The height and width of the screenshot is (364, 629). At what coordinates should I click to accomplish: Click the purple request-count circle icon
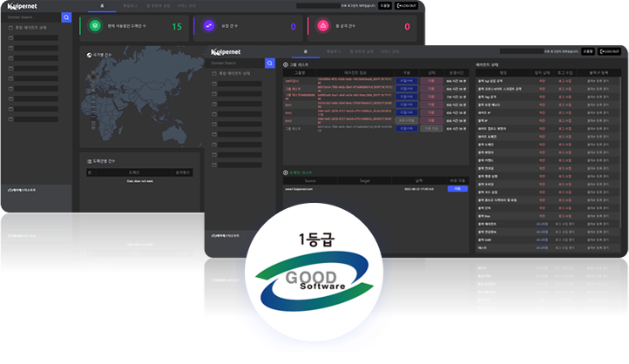[x=208, y=25]
